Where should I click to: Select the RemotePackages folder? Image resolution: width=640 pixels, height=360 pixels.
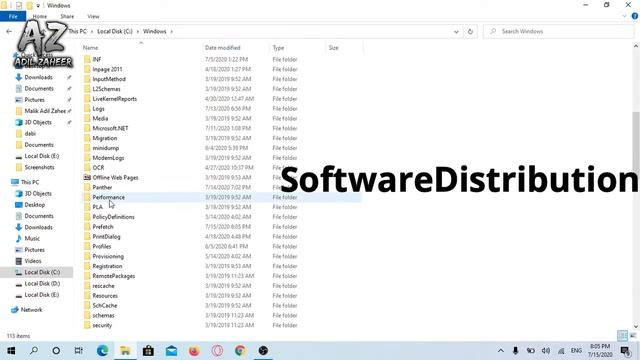click(113, 276)
